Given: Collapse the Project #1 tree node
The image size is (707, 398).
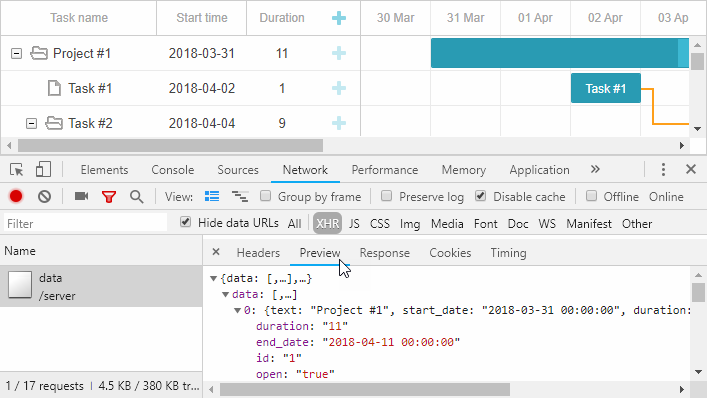Looking at the screenshot, I should [16, 54].
